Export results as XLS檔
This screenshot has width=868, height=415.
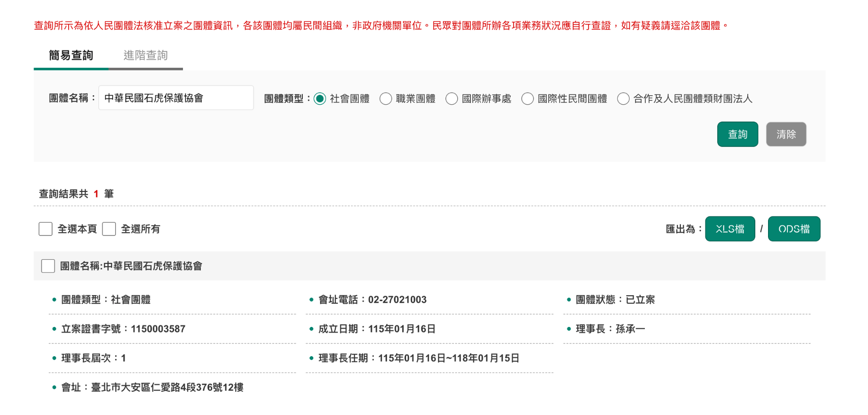[x=730, y=229]
